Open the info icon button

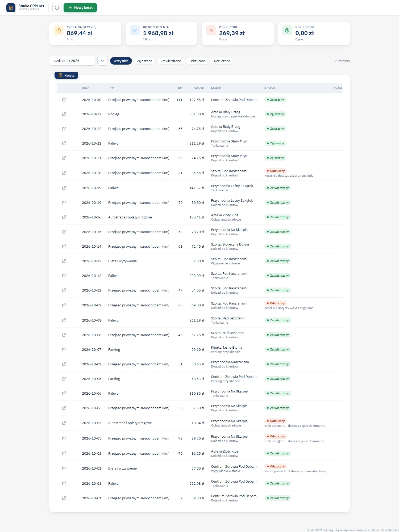point(57,8)
